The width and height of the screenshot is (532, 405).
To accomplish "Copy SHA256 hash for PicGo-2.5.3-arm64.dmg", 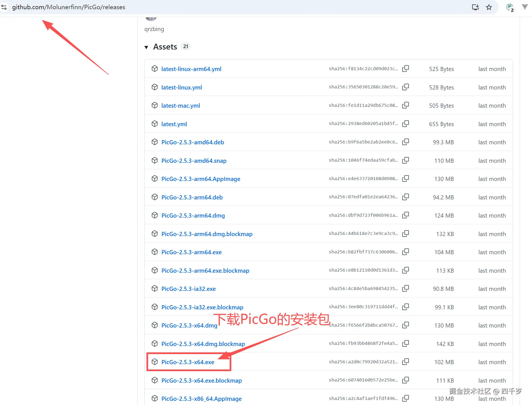I will click(405, 215).
